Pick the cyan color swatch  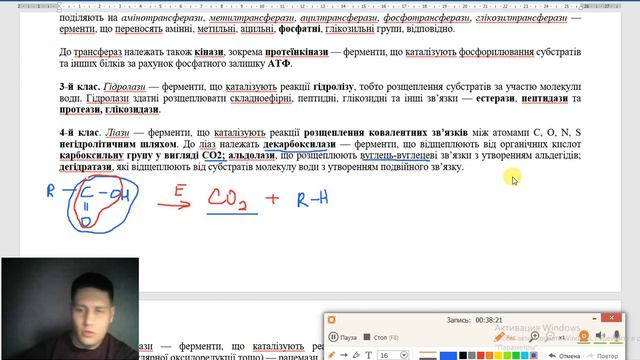pos(524,356)
